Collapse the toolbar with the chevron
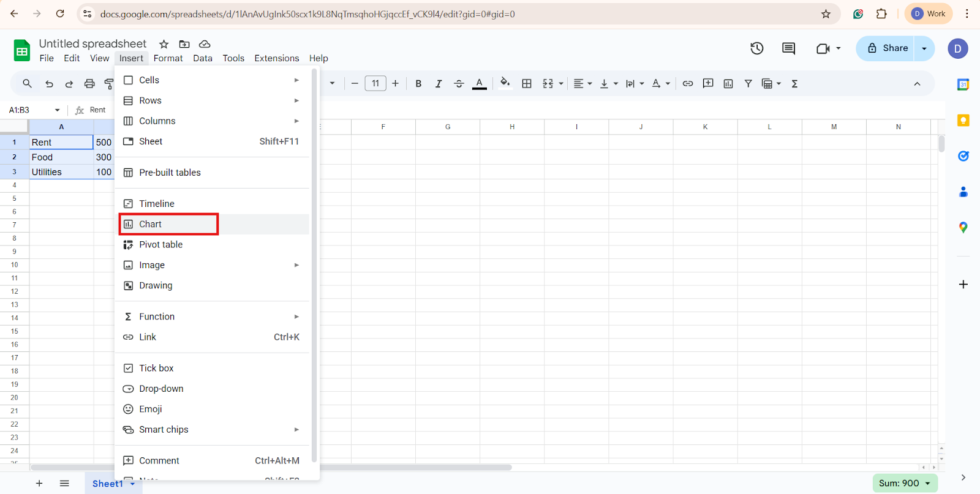The height and width of the screenshot is (494, 980). pyautogui.click(x=917, y=84)
